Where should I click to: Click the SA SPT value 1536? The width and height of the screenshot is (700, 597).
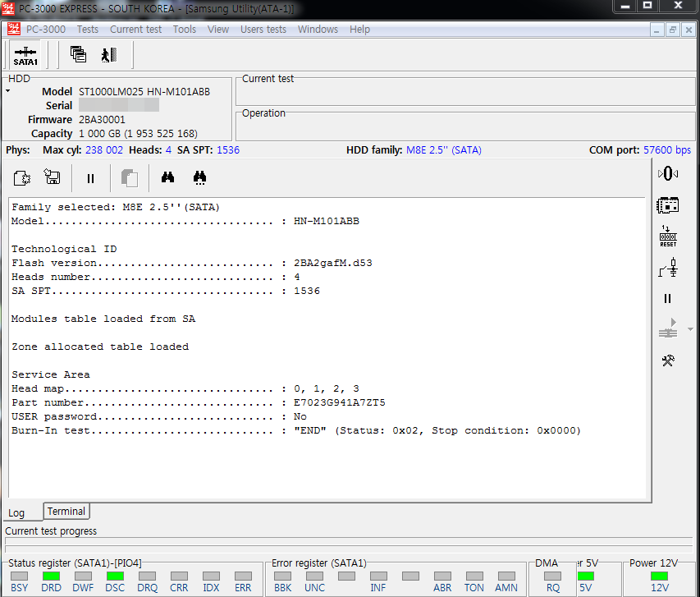(228, 149)
